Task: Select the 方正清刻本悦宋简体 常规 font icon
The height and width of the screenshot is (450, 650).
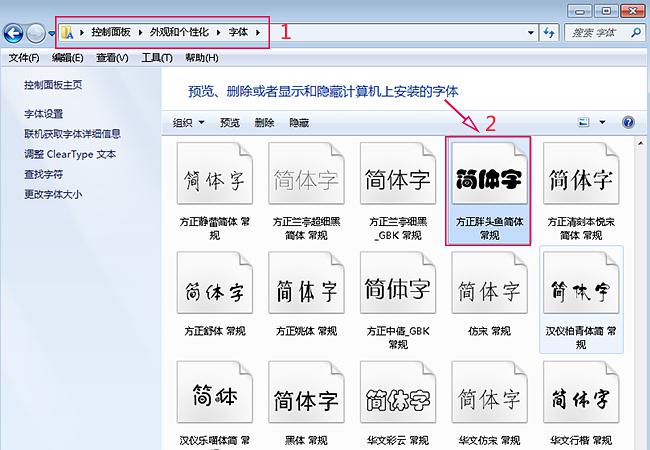Action: (581, 173)
